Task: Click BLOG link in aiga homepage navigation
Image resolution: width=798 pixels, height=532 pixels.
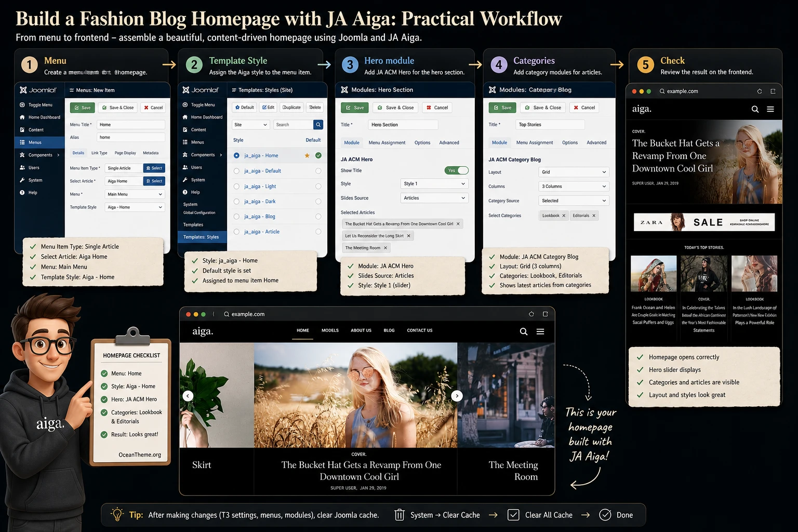Action: pos(389,330)
